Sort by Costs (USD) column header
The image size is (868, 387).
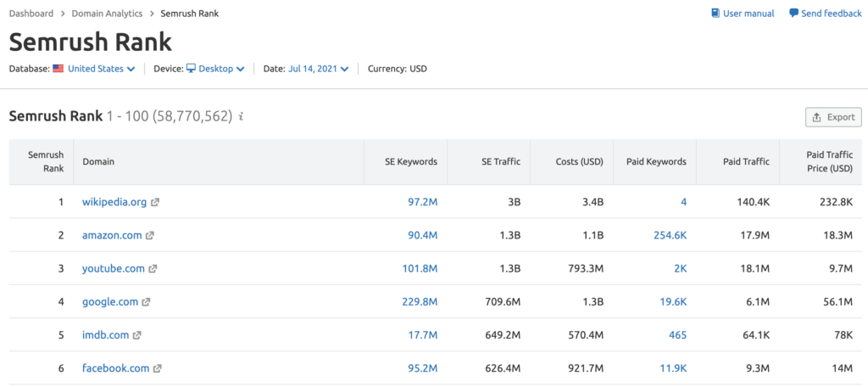pos(580,162)
